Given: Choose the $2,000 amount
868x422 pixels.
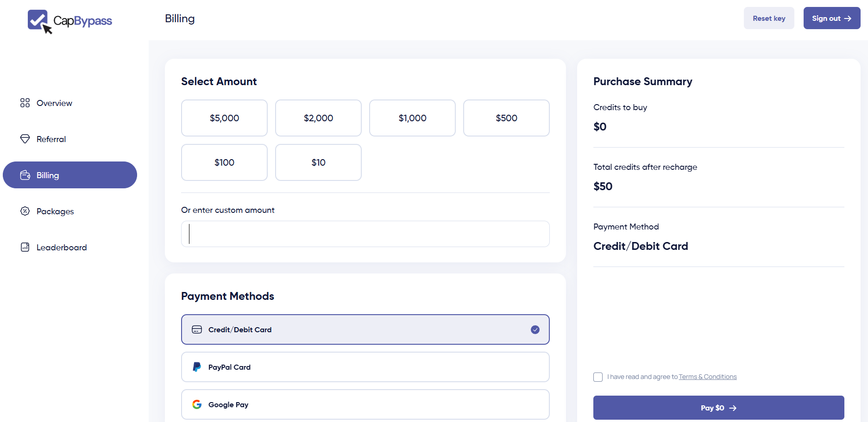Looking at the screenshot, I should [x=318, y=118].
